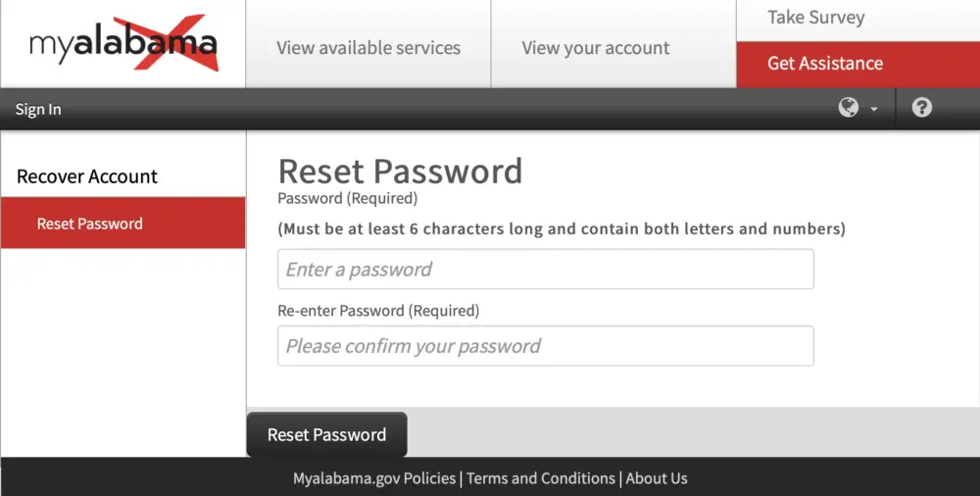
Task: Click the Re-enter Password (Required) label
Action: pos(378,311)
